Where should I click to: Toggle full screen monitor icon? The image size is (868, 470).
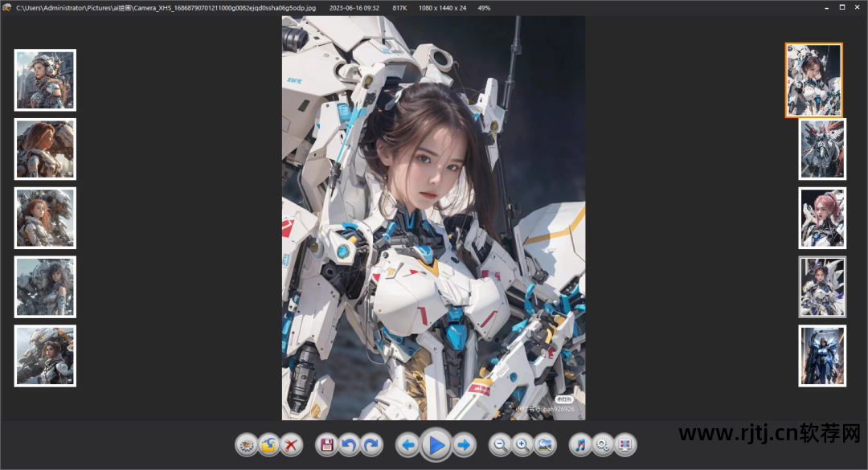point(624,444)
